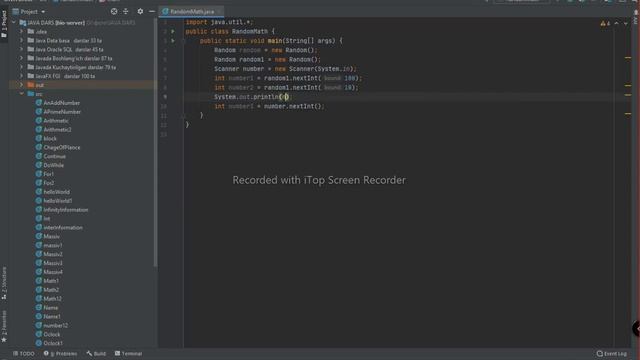
Task: Open the Build tool window
Action: pyautogui.click(x=96, y=353)
